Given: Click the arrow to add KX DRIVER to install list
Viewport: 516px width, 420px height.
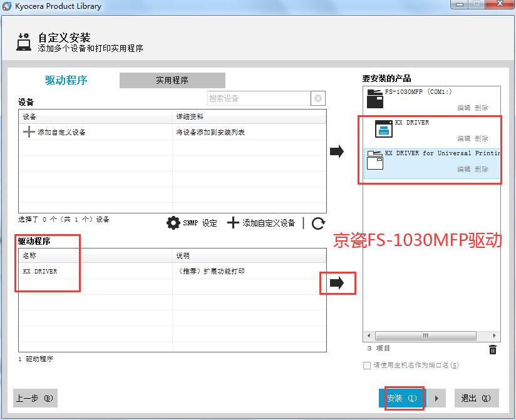Looking at the screenshot, I should [x=337, y=282].
